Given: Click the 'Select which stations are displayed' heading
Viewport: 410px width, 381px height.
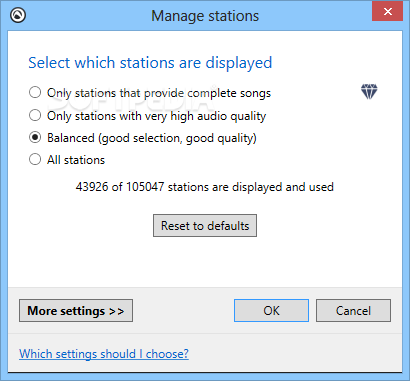Looking at the screenshot, I should 150,63.
